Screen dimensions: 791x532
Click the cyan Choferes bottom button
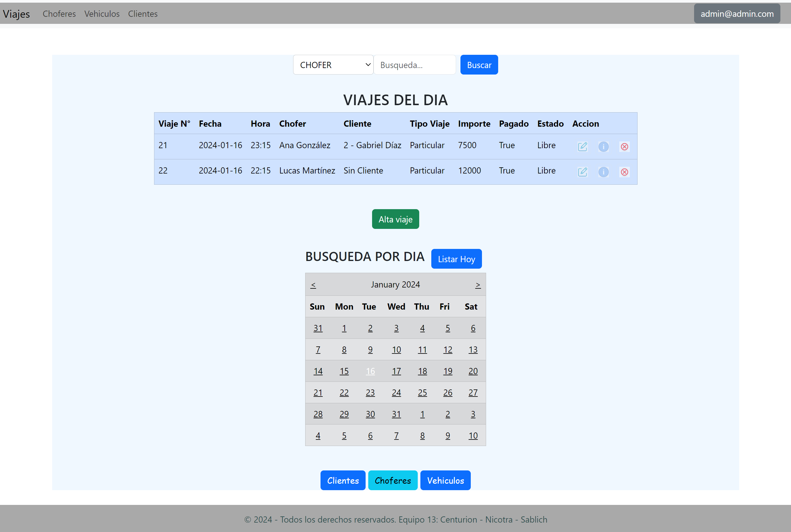(393, 480)
